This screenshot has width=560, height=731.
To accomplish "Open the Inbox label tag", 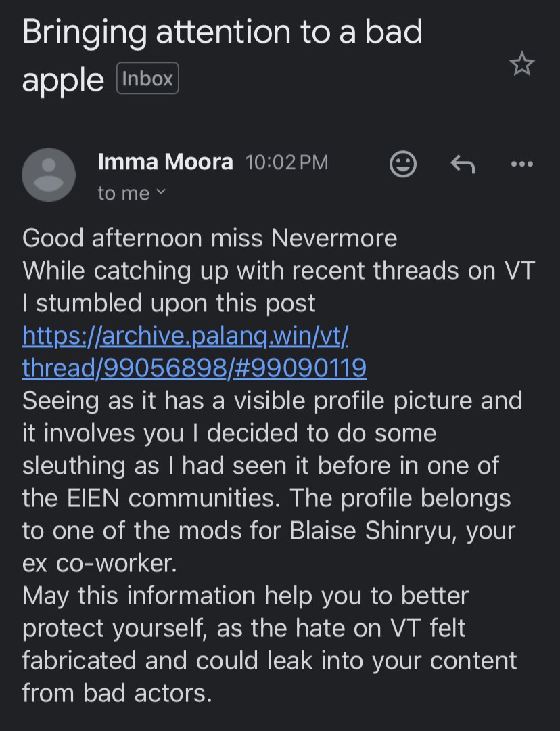I will (x=147, y=78).
